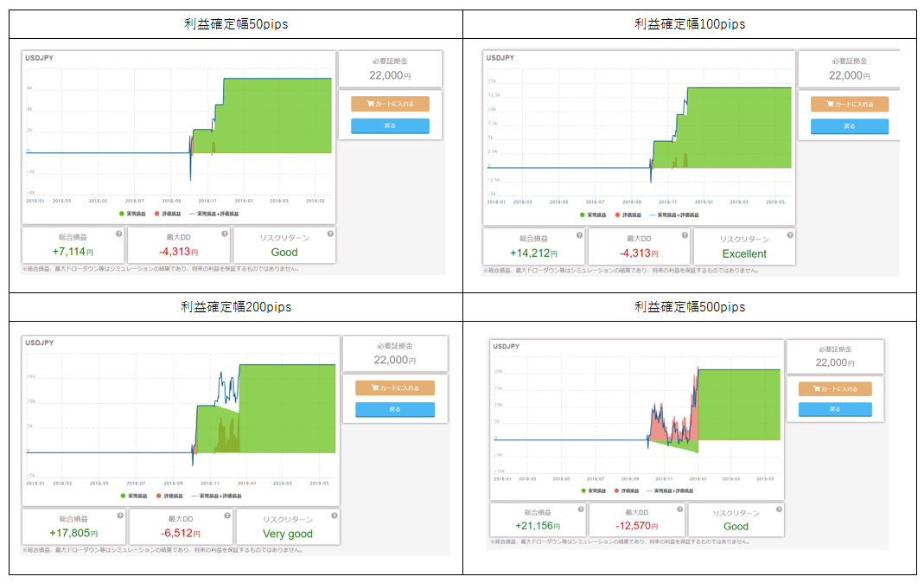924x583 pixels.
Task: Click 戻る button in the 50pips panel
Action: tap(390, 125)
